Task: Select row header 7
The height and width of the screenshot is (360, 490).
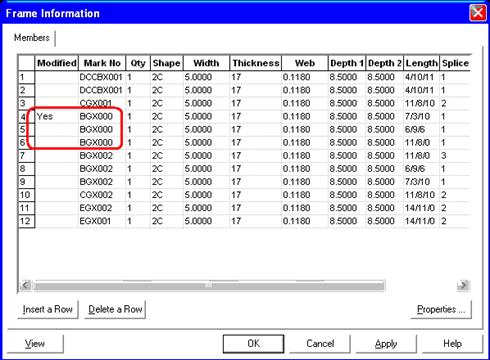Action: point(26,156)
